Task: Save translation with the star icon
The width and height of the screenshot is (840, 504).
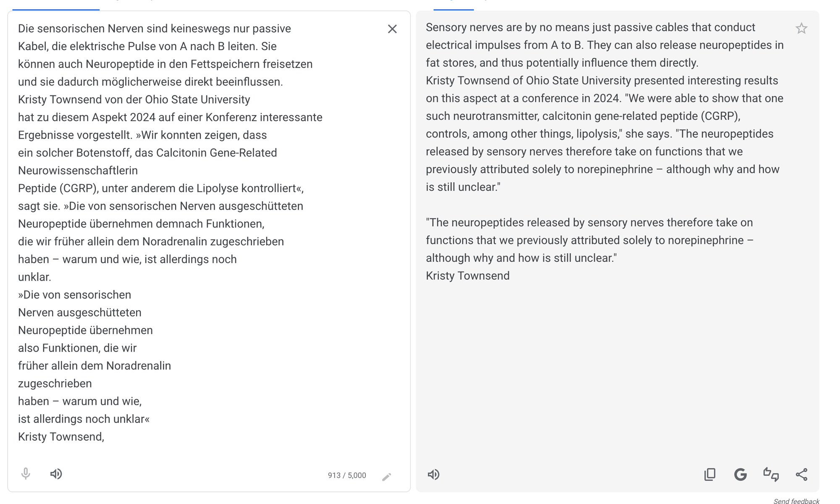Action: (801, 29)
